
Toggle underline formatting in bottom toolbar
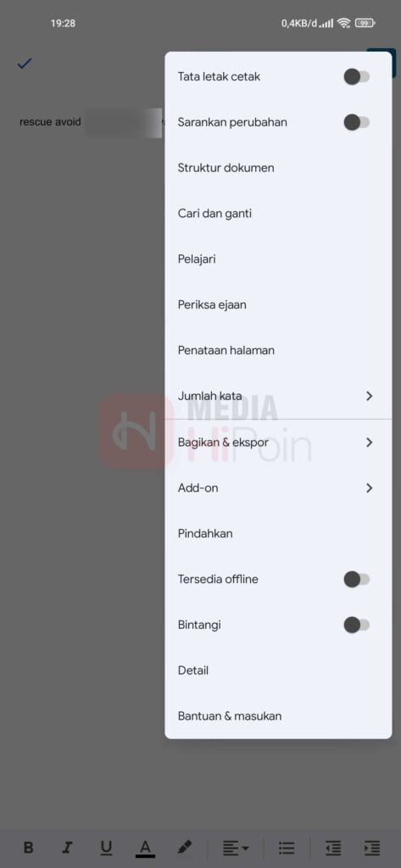click(x=106, y=848)
